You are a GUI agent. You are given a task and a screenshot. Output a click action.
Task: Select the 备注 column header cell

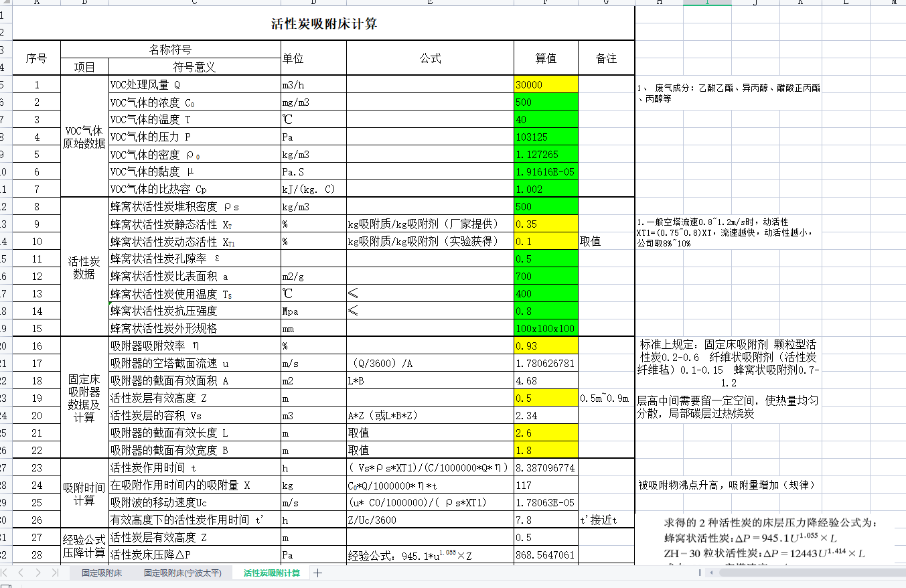click(606, 58)
